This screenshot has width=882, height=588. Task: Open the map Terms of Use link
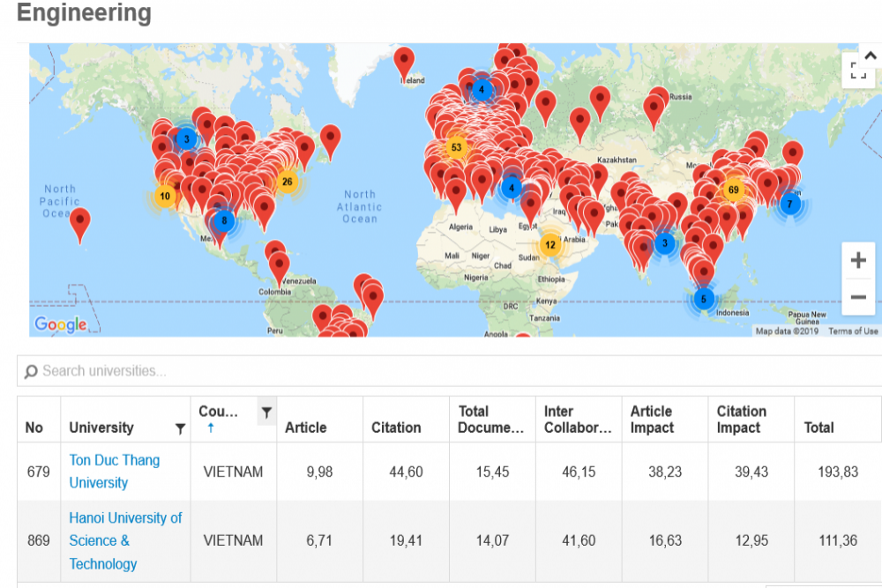852,331
